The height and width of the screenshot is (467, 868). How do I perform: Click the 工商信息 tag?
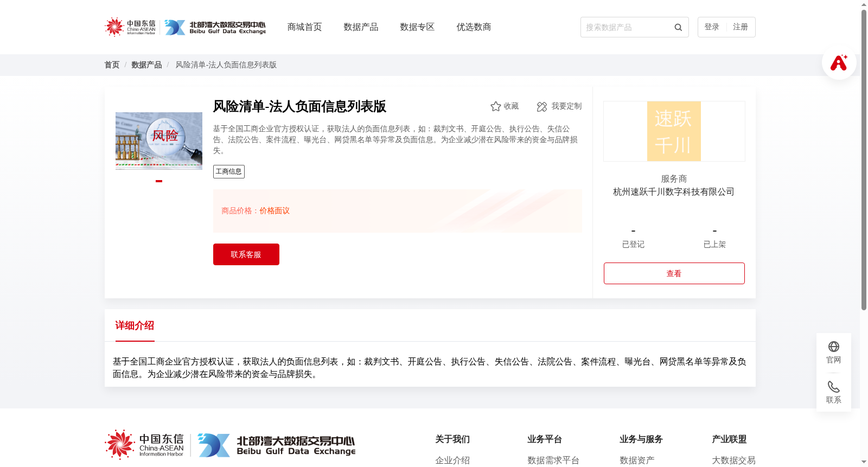229,171
